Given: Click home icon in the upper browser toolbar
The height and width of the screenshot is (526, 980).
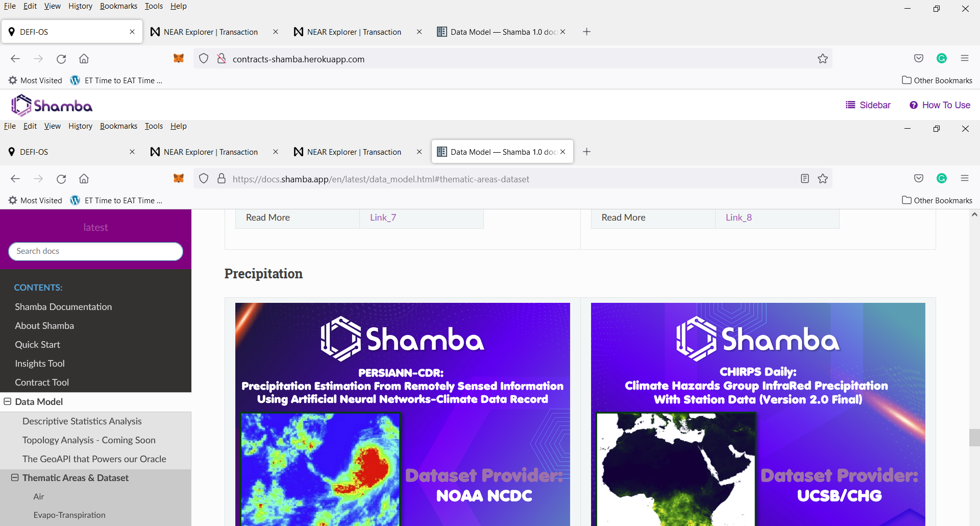Looking at the screenshot, I should [84, 59].
